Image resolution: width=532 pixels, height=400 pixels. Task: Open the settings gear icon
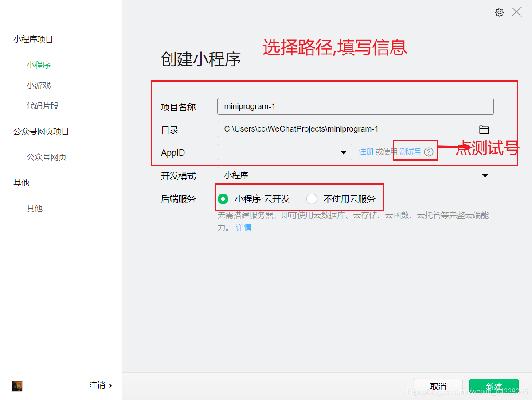(x=499, y=12)
